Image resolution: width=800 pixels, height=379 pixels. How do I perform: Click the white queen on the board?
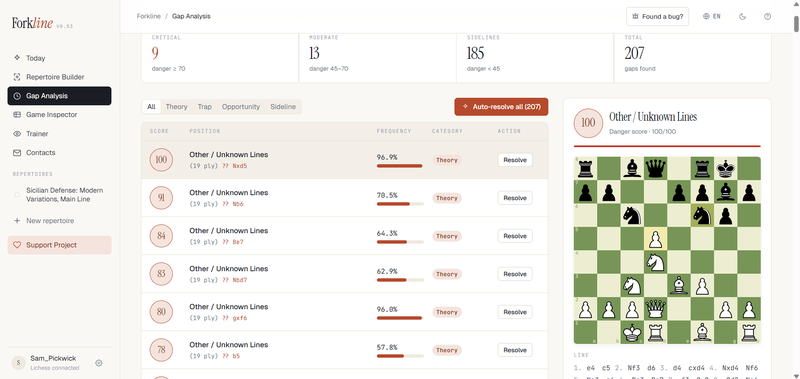[x=656, y=308]
